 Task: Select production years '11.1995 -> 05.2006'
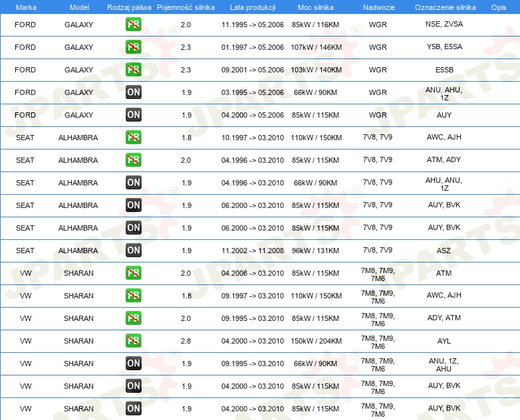[x=253, y=25]
